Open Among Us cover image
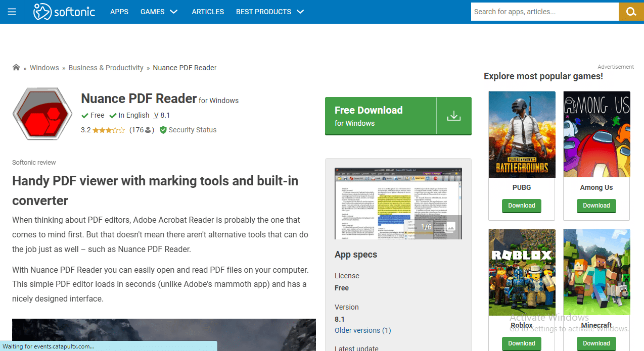The image size is (644, 351). 596,134
